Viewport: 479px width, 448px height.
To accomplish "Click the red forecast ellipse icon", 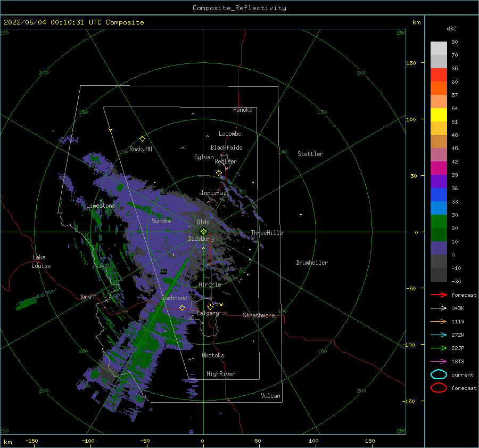I will (x=439, y=388).
